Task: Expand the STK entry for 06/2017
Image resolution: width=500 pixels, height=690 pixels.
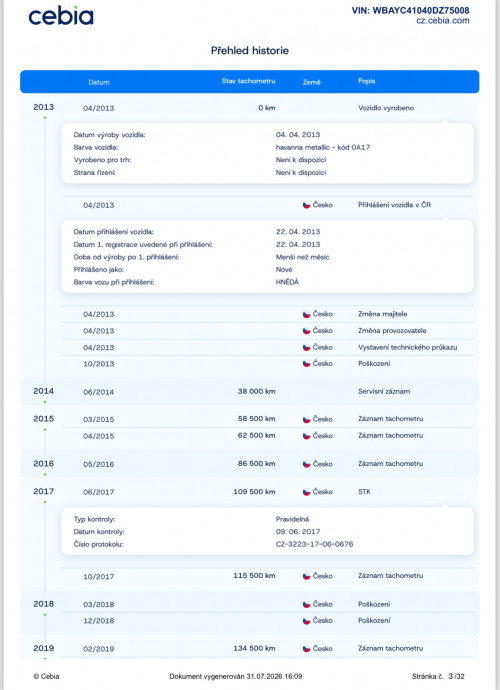Action: tap(364, 492)
